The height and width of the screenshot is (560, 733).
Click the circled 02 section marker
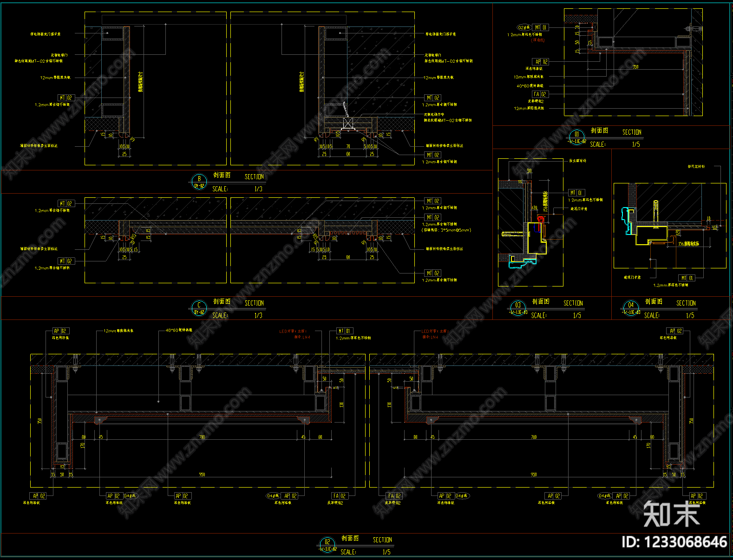[x=327, y=544]
